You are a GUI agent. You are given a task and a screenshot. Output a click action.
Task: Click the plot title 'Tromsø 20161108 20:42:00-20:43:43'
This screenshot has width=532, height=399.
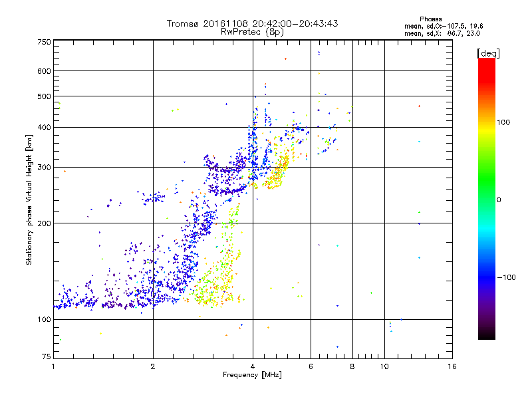[x=252, y=23]
